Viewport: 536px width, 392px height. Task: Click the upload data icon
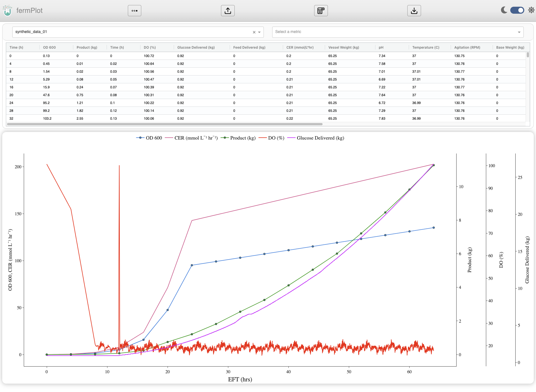click(227, 11)
